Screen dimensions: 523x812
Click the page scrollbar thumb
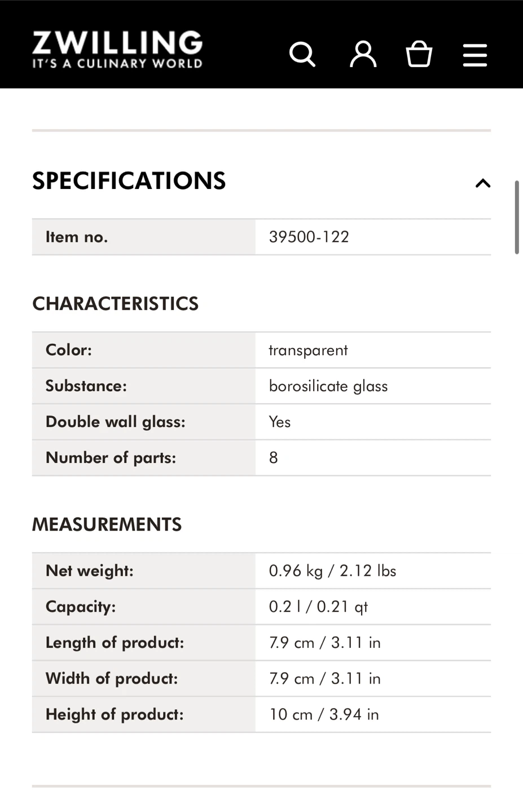516,217
